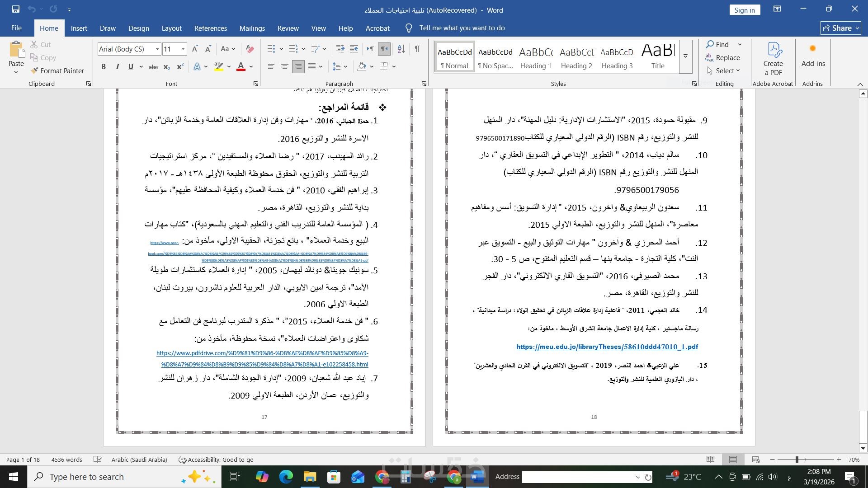Open the font size dropdown
The height and width of the screenshot is (488, 868).
coord(183,49)
